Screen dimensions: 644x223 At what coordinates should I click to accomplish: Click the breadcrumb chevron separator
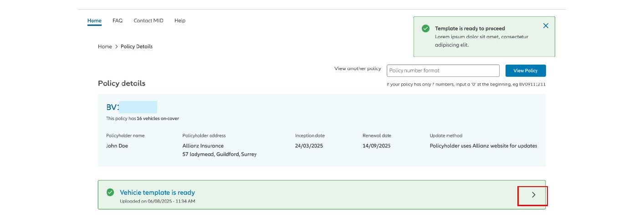116,46
